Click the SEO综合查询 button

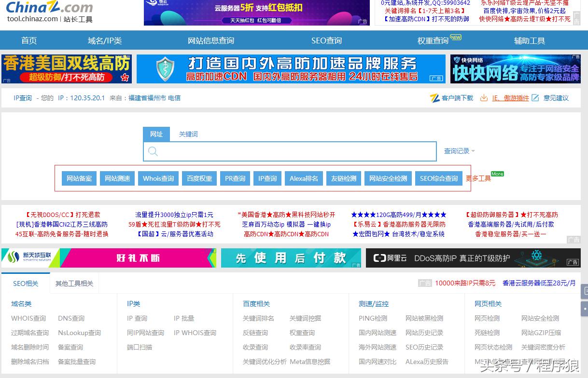(x=438, y=178)
